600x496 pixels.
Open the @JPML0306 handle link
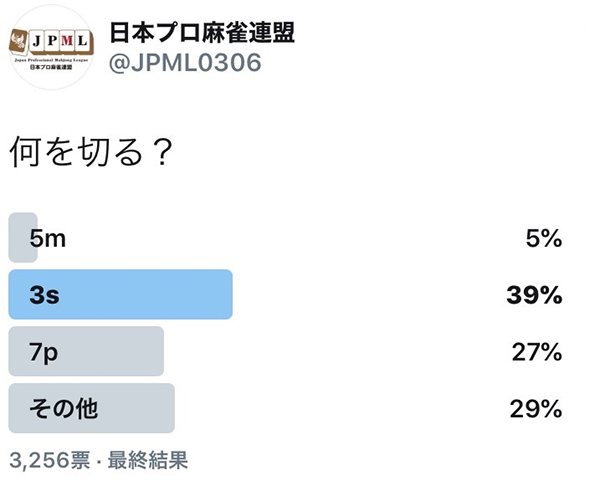pos(185,62)
